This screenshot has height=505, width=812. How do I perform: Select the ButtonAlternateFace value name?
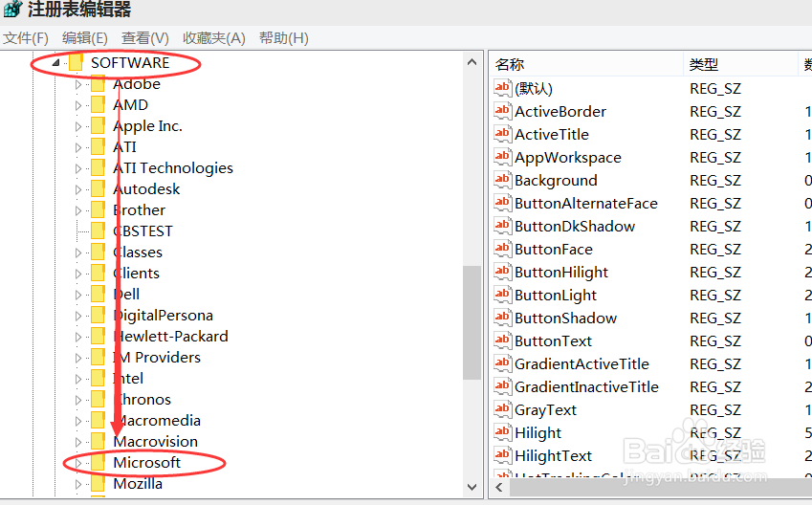pyautogui.click(x=585, y=203)
